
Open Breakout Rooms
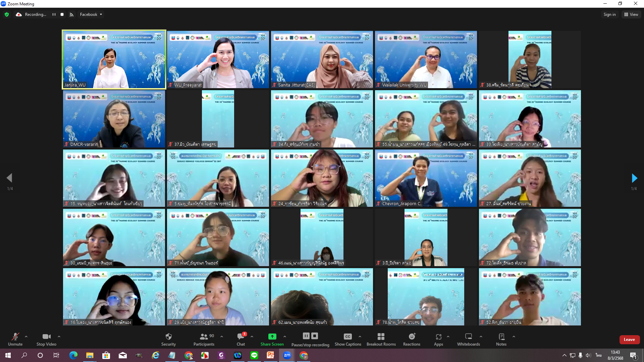click(x=381, y=337)
